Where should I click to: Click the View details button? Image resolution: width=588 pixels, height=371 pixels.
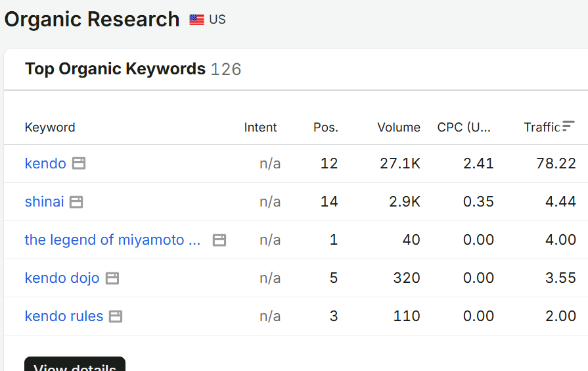[75, 365]
